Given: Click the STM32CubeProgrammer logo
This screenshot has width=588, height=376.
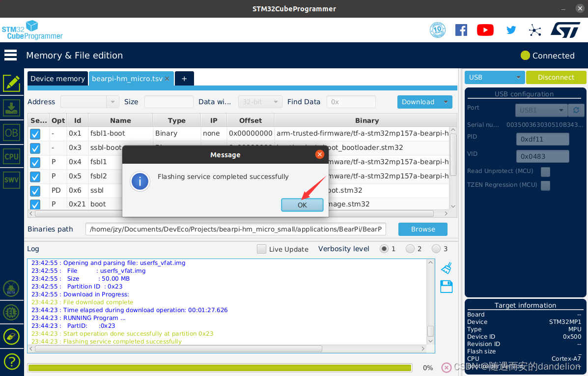Looking at the screenshot, I should tap(32, 30).
